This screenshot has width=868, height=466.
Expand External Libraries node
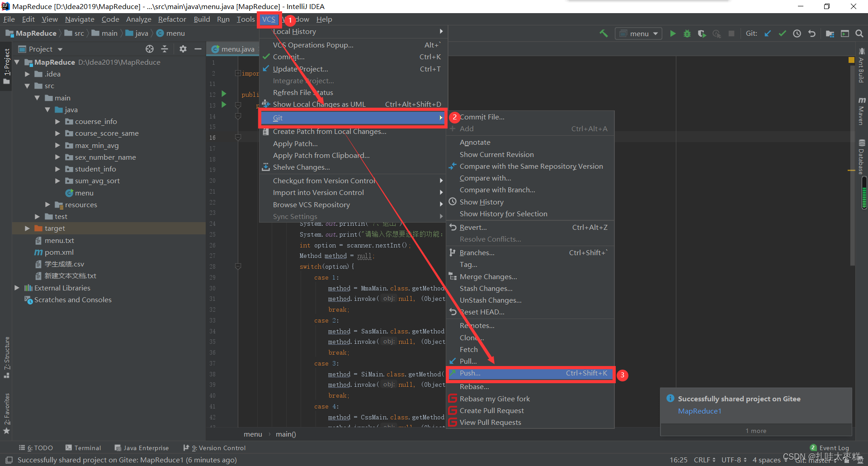[17, 288]
